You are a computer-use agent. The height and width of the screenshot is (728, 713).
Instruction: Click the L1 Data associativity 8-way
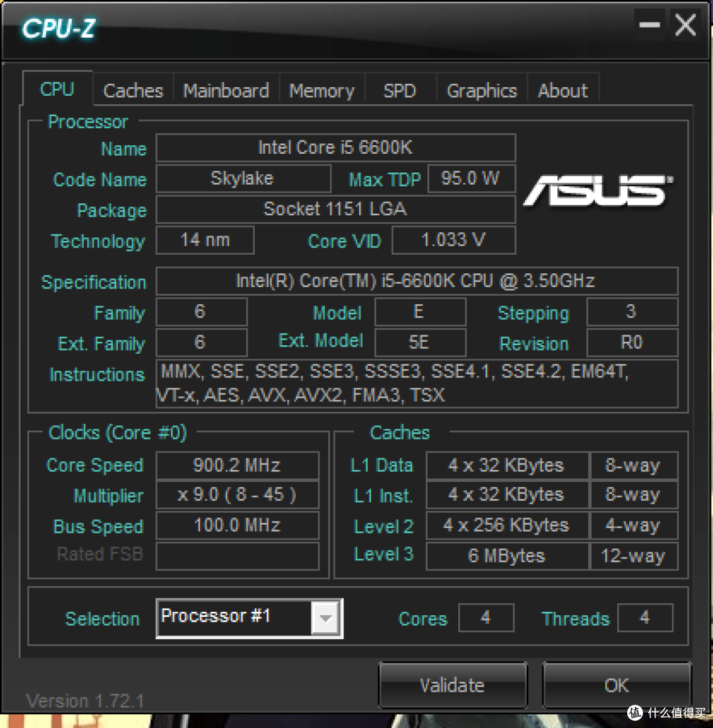(x=634, y=465)
